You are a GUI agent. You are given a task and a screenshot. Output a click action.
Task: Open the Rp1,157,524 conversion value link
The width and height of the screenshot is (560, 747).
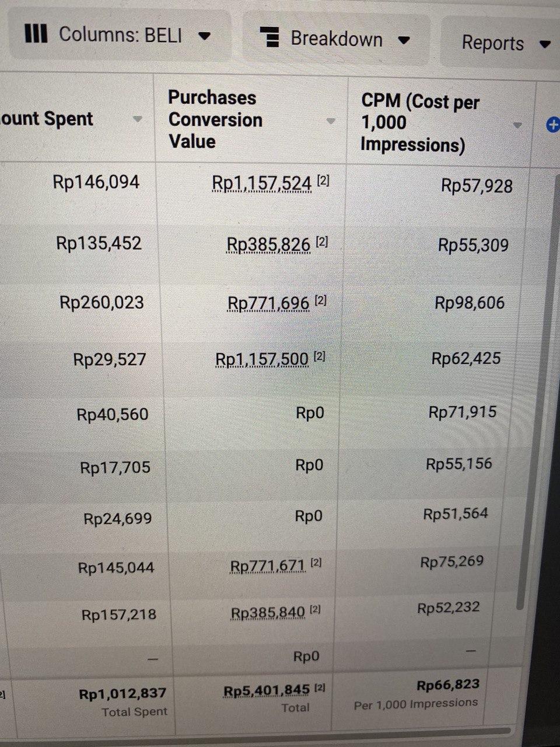click(261, 183)
